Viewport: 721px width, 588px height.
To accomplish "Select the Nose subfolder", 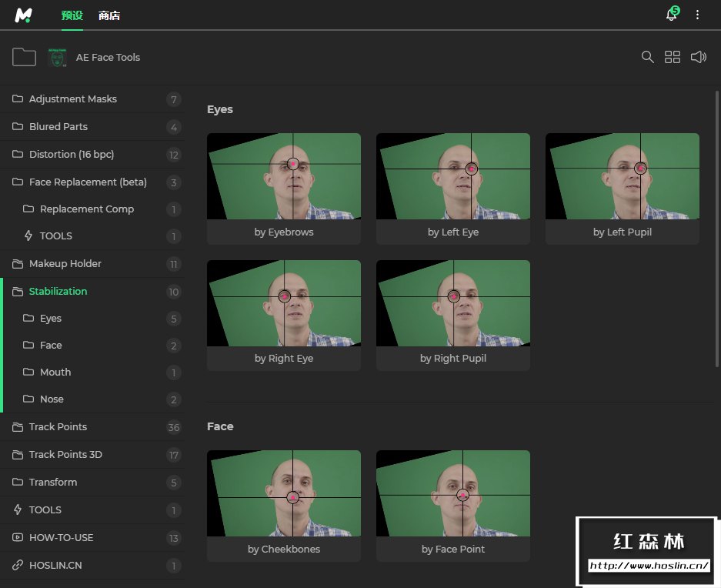I will click(92, 399).
